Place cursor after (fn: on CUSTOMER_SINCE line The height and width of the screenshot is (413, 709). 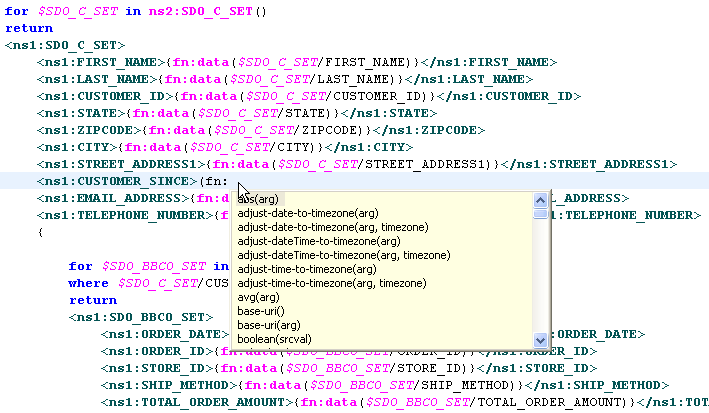pos(229,181)
